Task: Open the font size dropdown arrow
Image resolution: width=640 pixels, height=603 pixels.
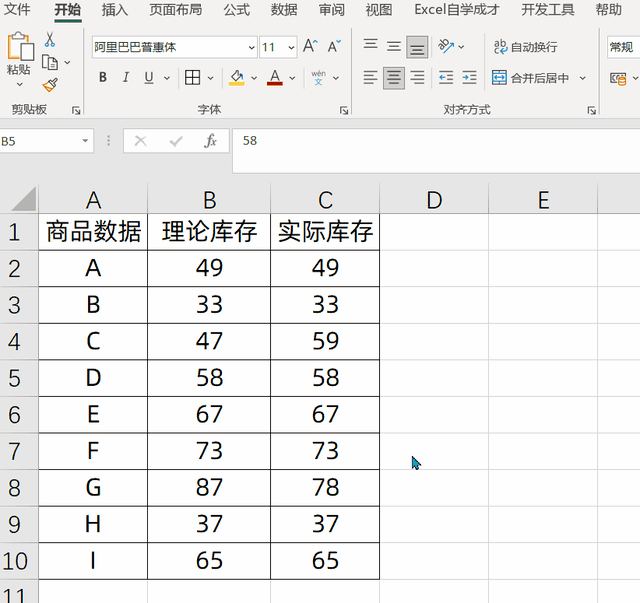Action: 291,47
